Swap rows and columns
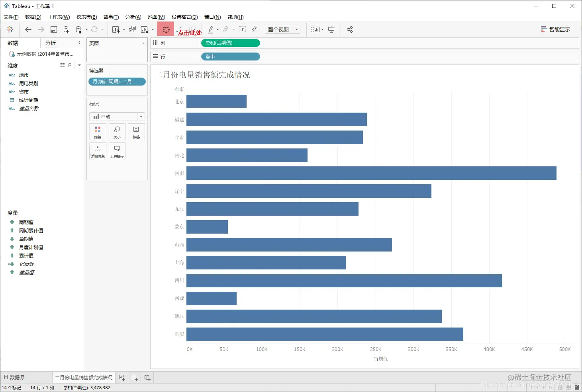This screenshot has height=392, width=582. click(x=166, y=29)
